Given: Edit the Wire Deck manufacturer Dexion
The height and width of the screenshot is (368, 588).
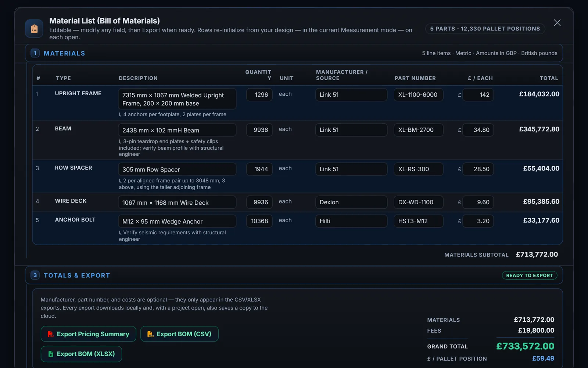Looking at the screenshot, I should pyautogui.click(x=351, y=202).
